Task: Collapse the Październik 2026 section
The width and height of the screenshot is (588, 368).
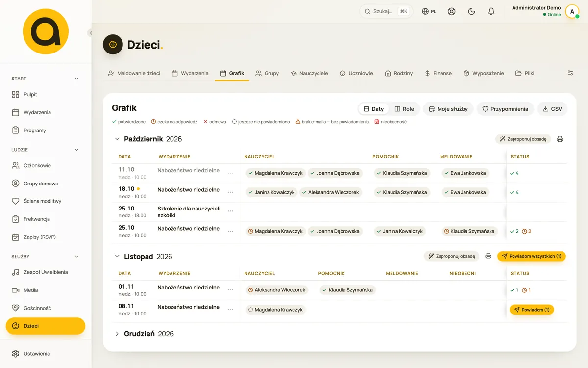Action: coord(117,139)
